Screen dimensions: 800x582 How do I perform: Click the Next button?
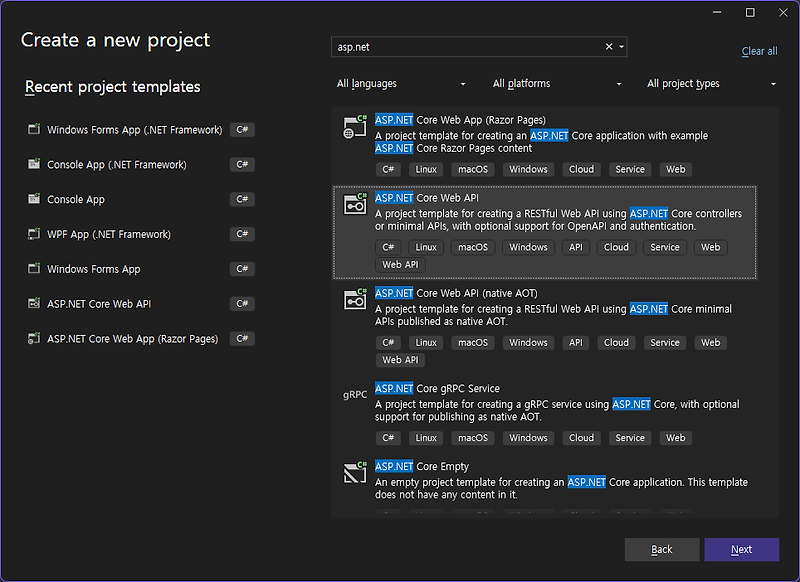point(741,549)
